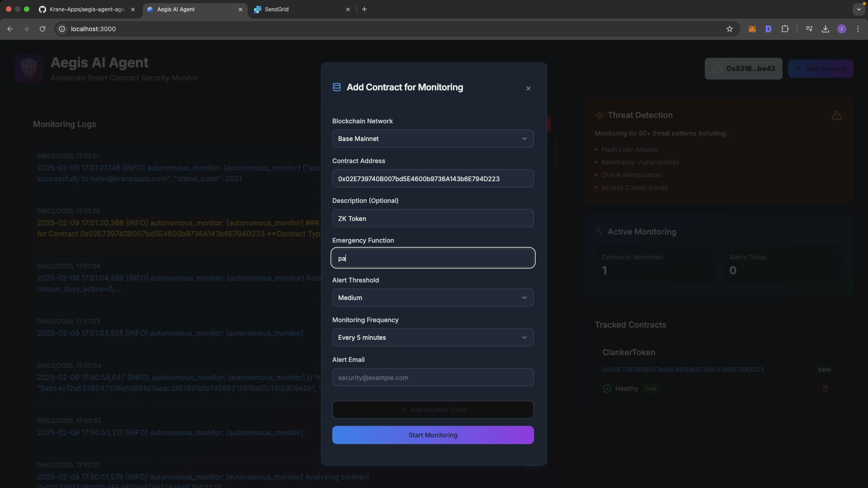Image resolution: width=868 pixels, height=488 pixels.
Task: Click the Aegis shield logo
Action: coord(29,69)
